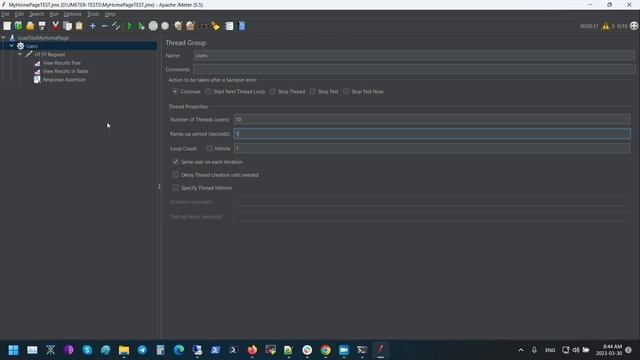Start the test with green play icon
The image size is (640, 360).
point(129,26)
